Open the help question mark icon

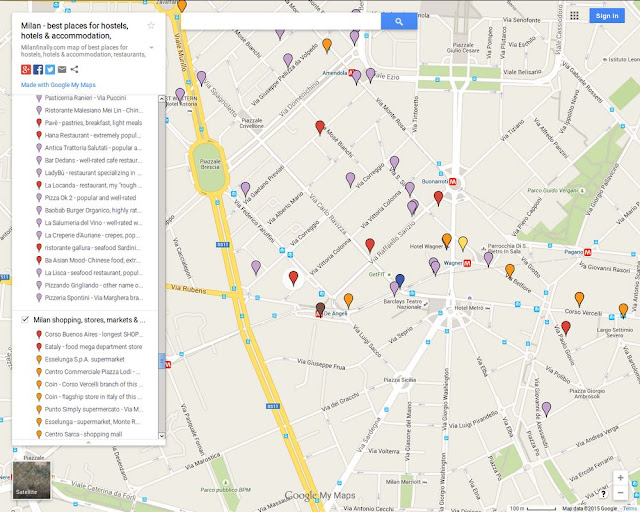pyautogui.click(x=603, y=494)
